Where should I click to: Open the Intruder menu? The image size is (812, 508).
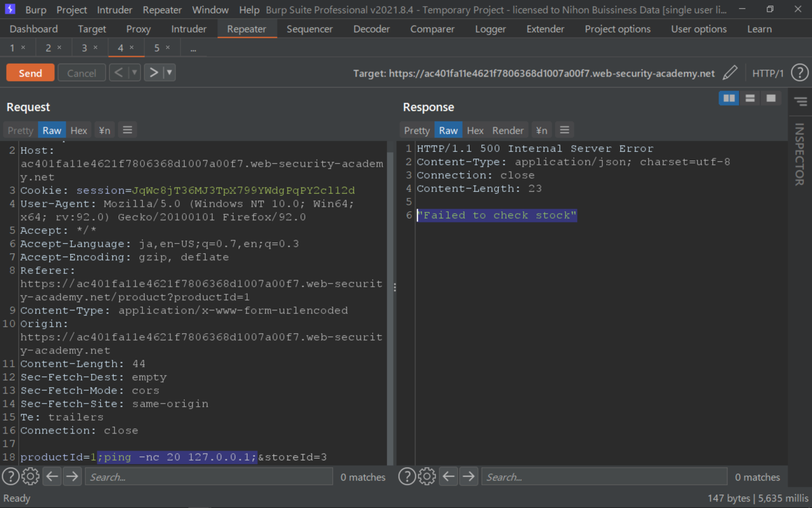click(x=116, y=9)
